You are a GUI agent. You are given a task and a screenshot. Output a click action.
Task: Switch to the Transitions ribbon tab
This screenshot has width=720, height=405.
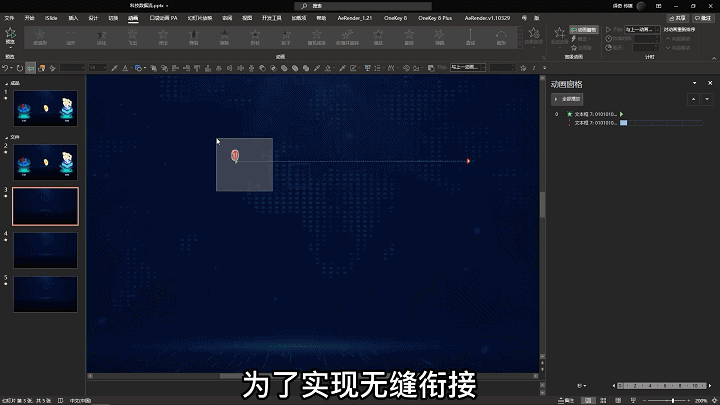(x=113, y=18)
